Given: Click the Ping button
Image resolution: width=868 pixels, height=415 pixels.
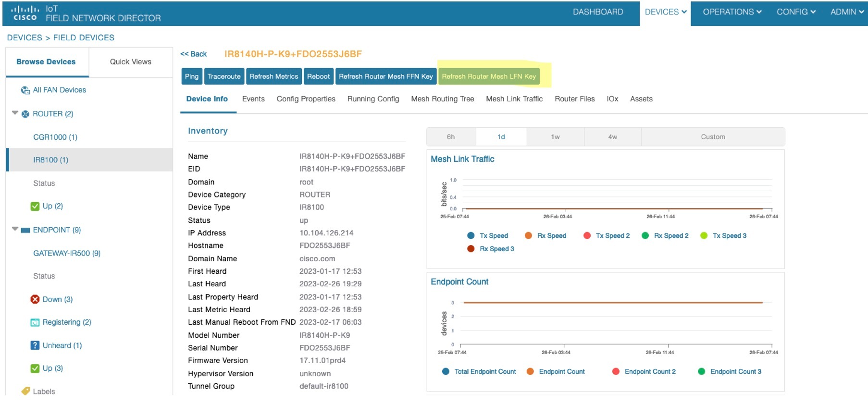Looking at the screenshot, I should pos(192,77).
